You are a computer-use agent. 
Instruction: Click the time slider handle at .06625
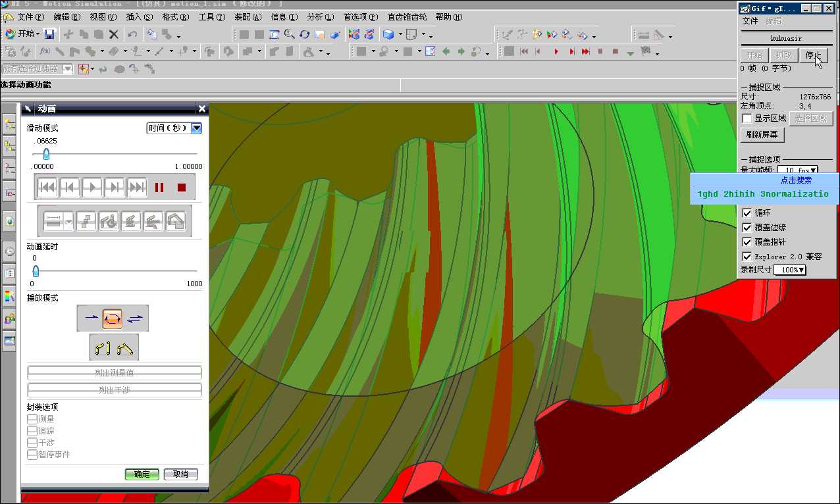(46, 154)
